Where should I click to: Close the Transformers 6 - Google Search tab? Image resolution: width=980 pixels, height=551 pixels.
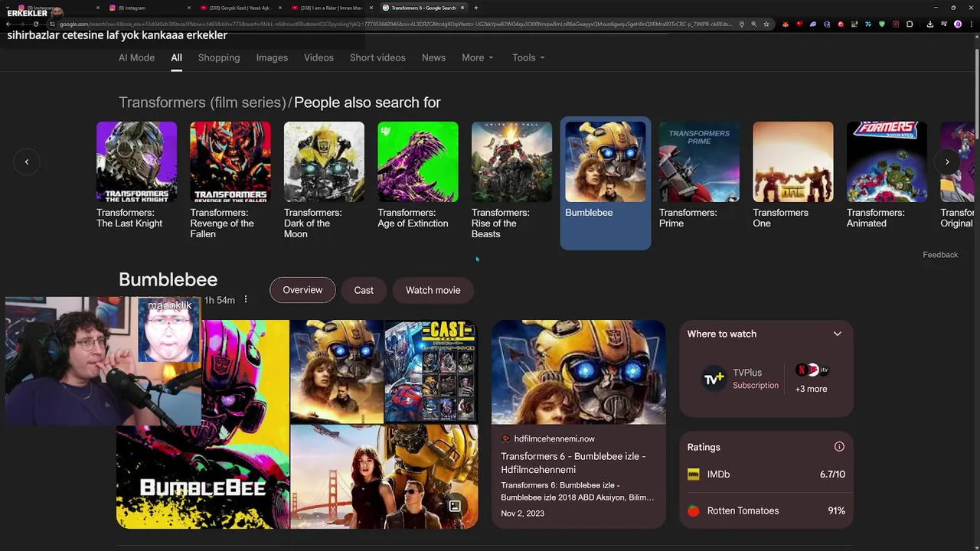(462, 8)
